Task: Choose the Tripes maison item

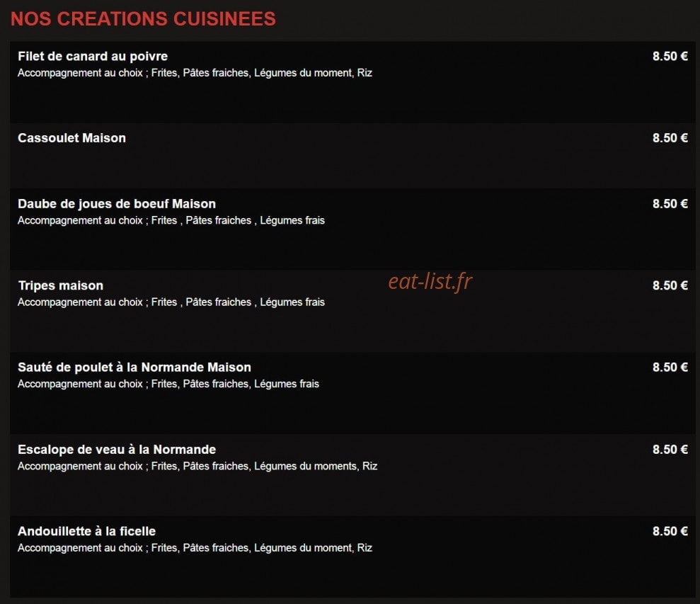Action: [61, 285]
